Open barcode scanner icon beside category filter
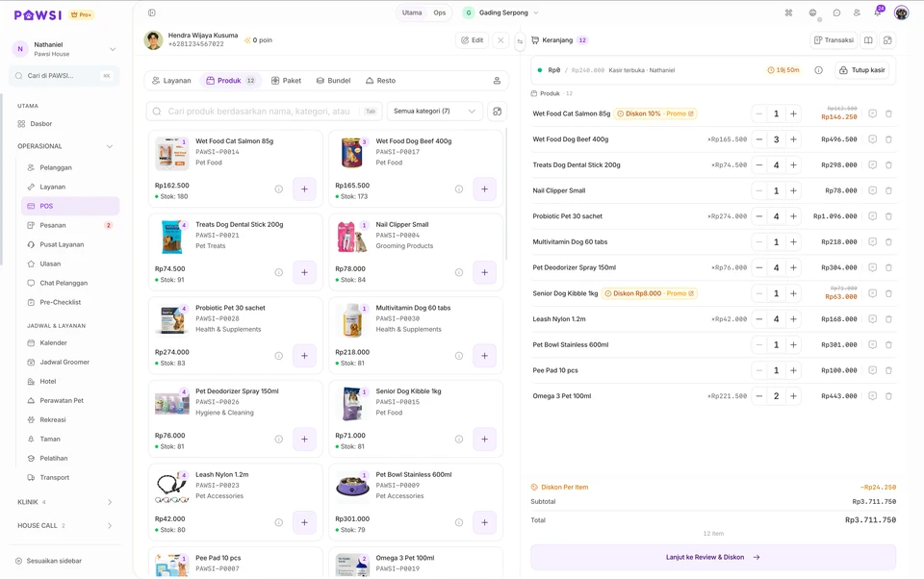The image size is (924, 579). click(x=498, y=111)
